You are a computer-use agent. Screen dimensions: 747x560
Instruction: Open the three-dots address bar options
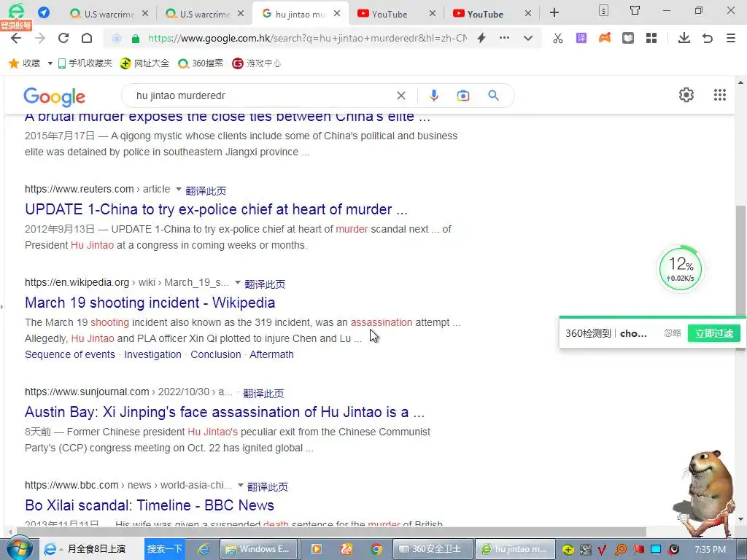pyautogui.click(x=505, y=38)
